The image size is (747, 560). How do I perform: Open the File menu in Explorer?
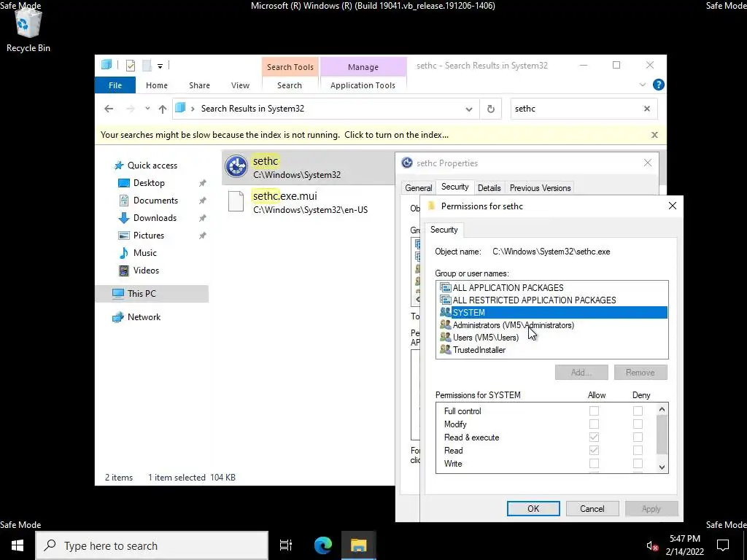[x=115, y=85]
